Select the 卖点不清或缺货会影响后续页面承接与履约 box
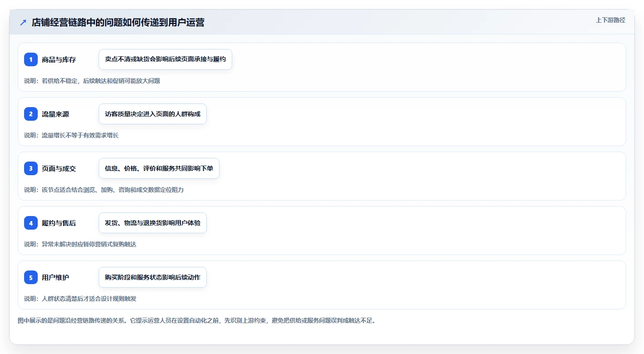 165,59
